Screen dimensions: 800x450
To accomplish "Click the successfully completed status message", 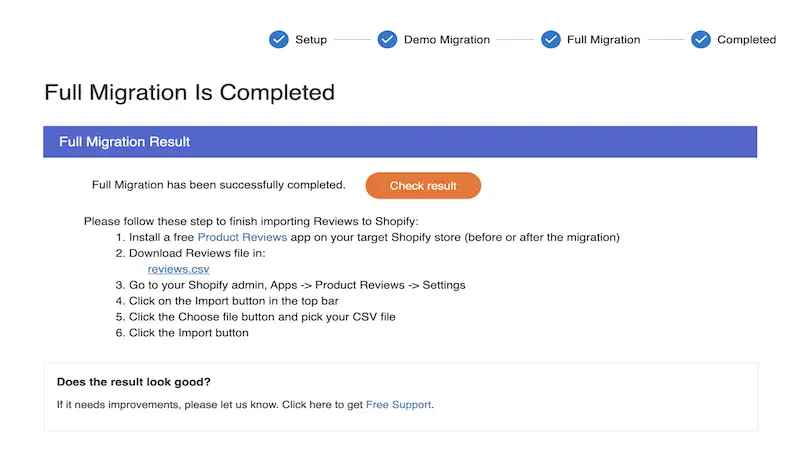I will click(218, 185).
